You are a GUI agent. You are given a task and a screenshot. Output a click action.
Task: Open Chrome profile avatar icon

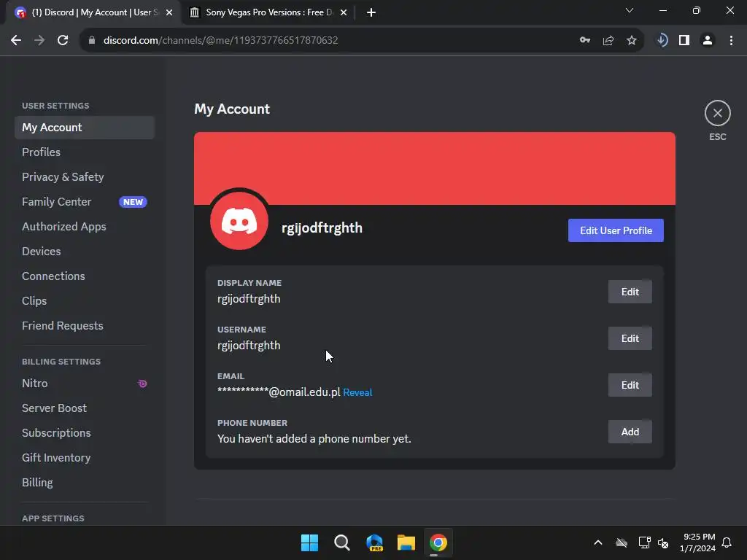pyautogui.click(x=708, y=41)
